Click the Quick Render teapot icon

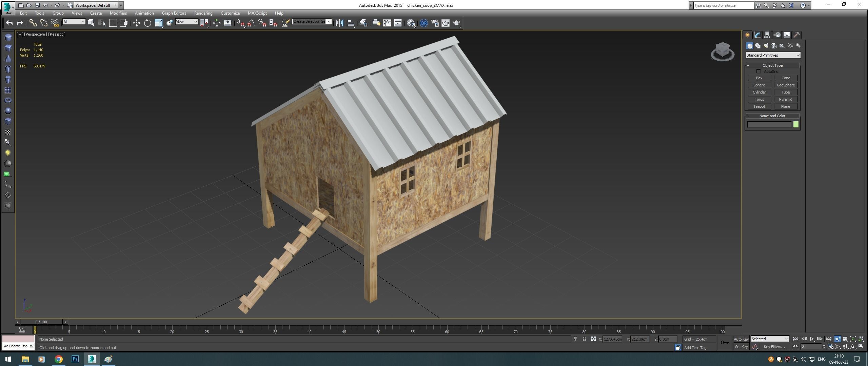[x=456, y=23]
